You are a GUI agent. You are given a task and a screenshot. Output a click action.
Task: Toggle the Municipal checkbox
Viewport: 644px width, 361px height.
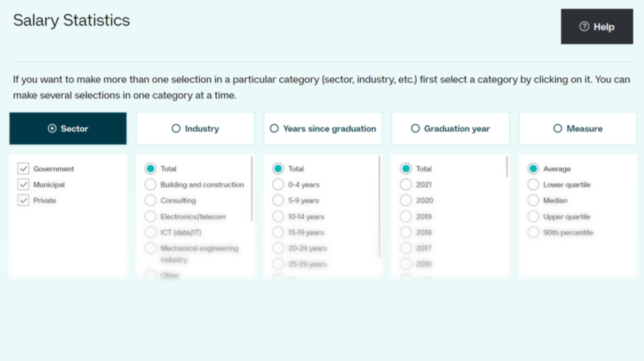click(24, 185)
